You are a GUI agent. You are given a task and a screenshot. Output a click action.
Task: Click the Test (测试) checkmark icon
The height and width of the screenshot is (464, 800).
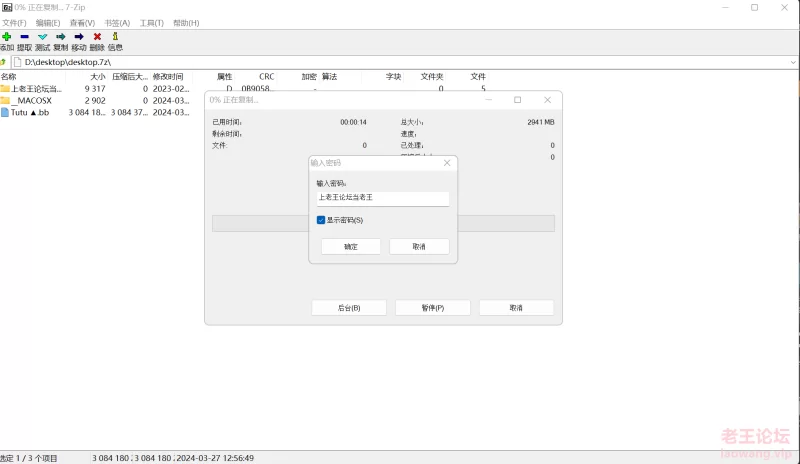pyautogui.click(x=42, y=37)
